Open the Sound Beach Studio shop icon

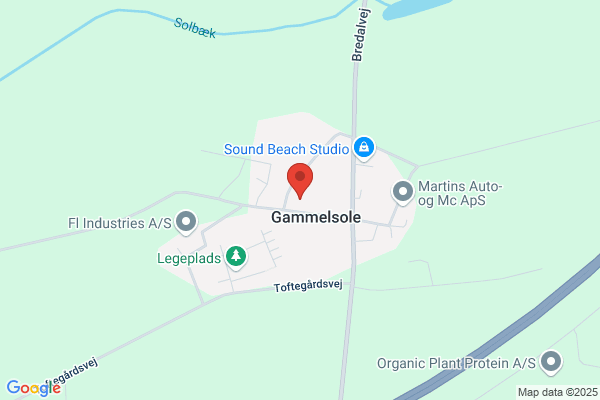click(364, 147)
